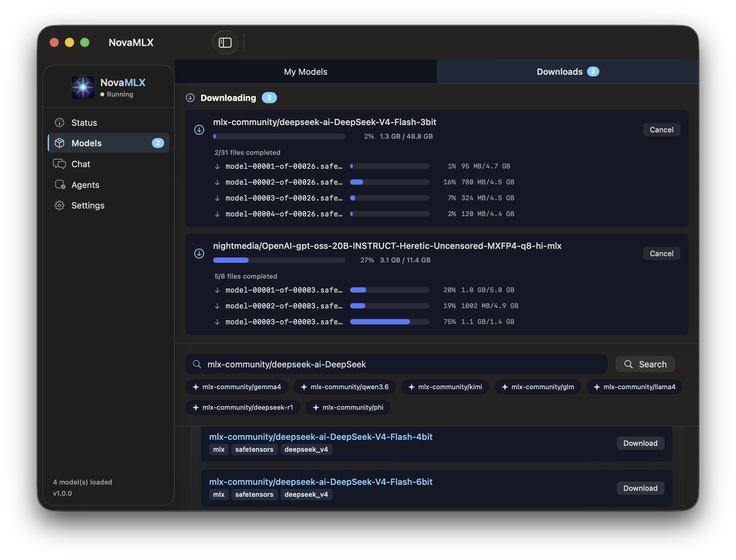The height and width of the screenshot is (560, 736).
Task: Pick the mlx-community/qwen3.6 suggestion chip
Action: [x=345, y=387]
